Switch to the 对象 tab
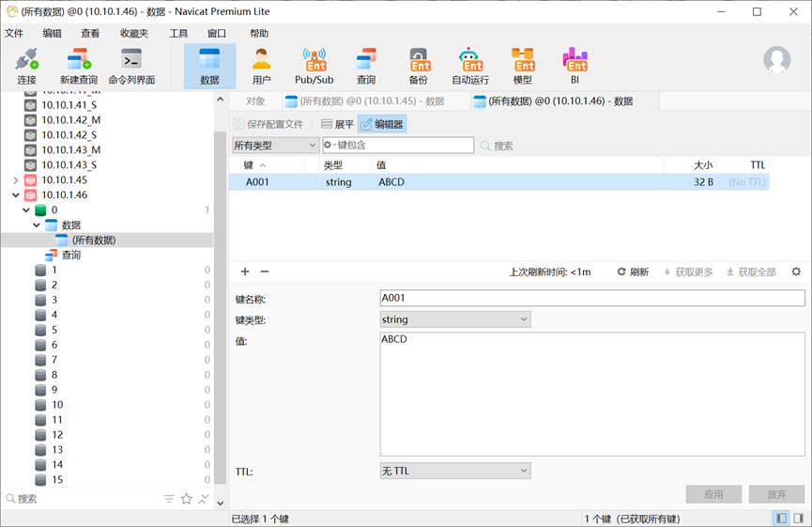The height and width of the screenshot is (527, 812). tap(255, 101)
